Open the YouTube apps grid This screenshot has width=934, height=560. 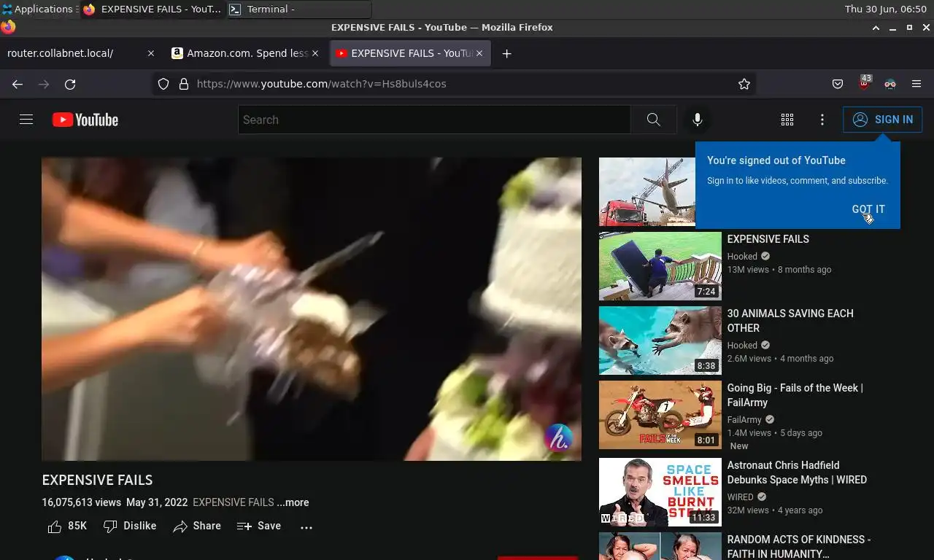tap(787, 120)
